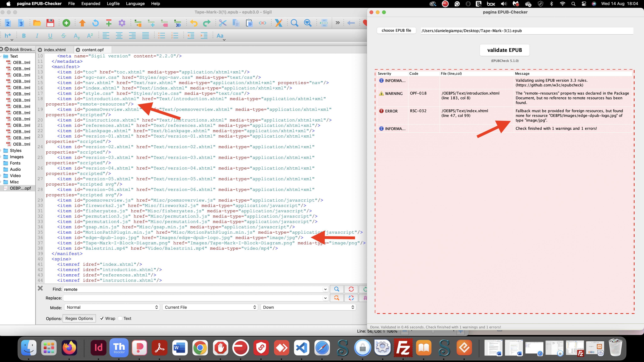Screen dimensions: 644x362
Task: Click the Open folder toolbar icon
Action: [x=37, y=23]
